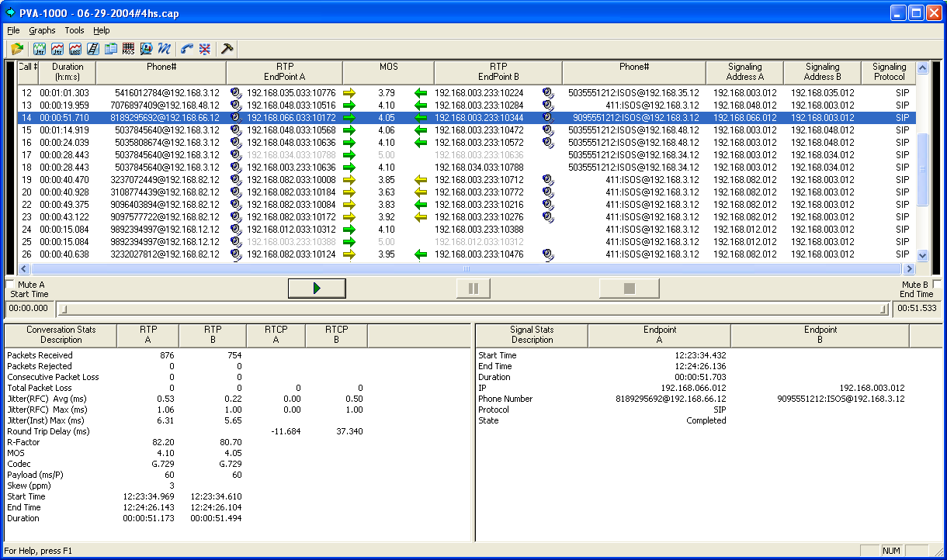This screenshot has width=947, height=560.
Task: Click the magnifier search toolbar icon
Action: click(x=147, y=49)
